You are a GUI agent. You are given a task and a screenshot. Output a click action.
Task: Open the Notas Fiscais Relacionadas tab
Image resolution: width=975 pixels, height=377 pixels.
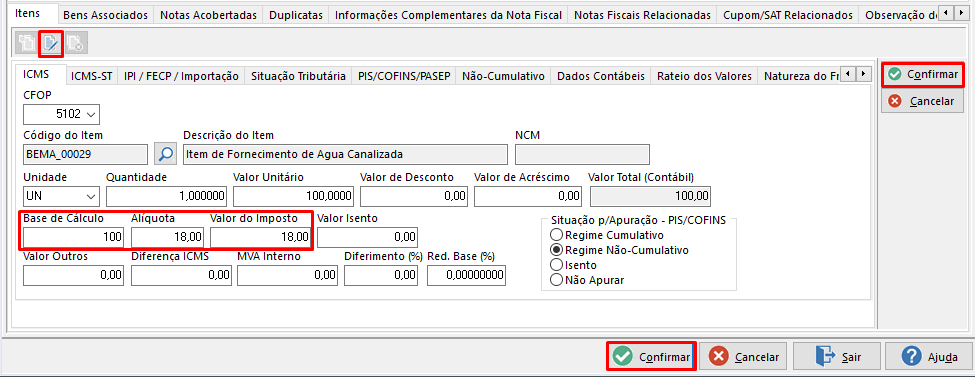(x=642, y=15)
